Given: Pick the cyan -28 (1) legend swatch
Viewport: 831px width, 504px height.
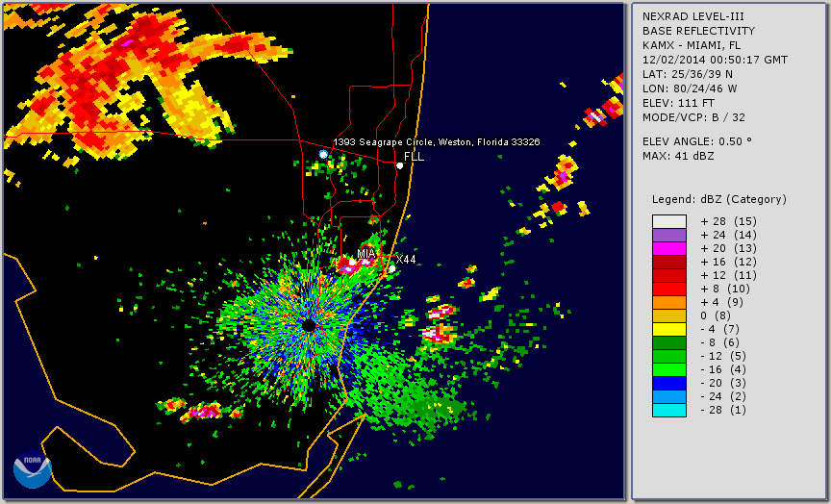Looking at the screenshot, I should pyautogui.click(x=669, y=410).
